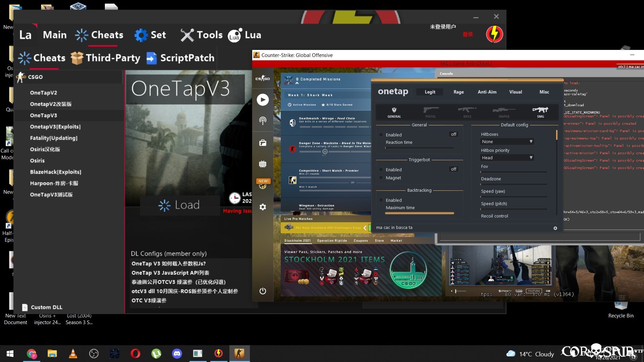Image resolution: width=644 pixels, height=362 pixels.
Task: Open onetap menu settings gear icon
Action: click(555, 228)
